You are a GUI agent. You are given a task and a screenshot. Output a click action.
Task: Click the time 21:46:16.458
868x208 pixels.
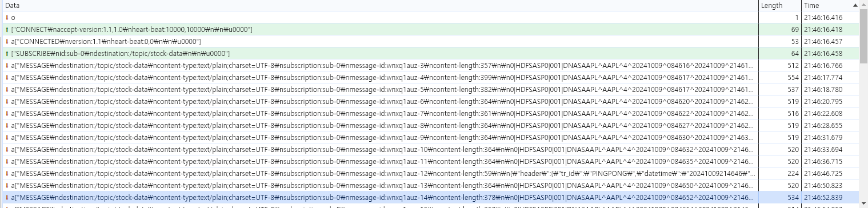823,54
